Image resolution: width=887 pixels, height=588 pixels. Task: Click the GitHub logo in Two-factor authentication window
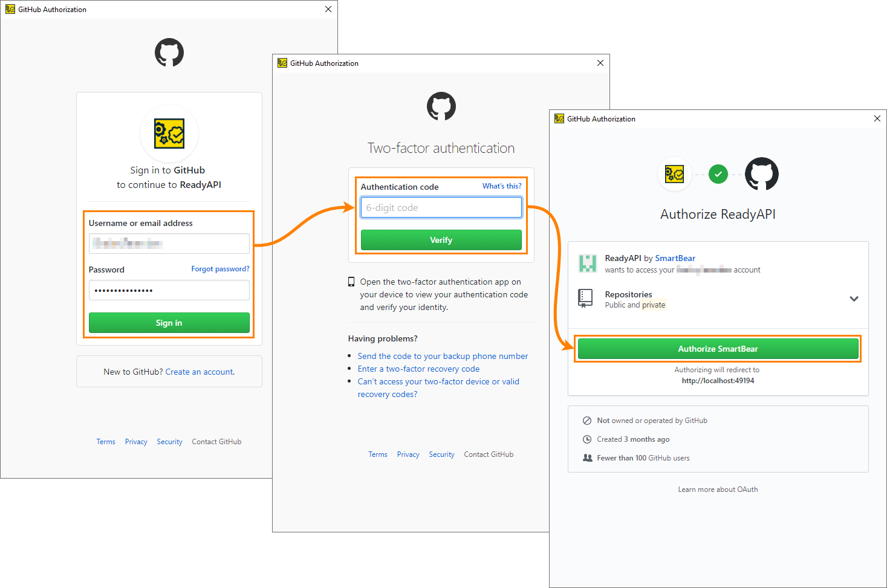441,106
